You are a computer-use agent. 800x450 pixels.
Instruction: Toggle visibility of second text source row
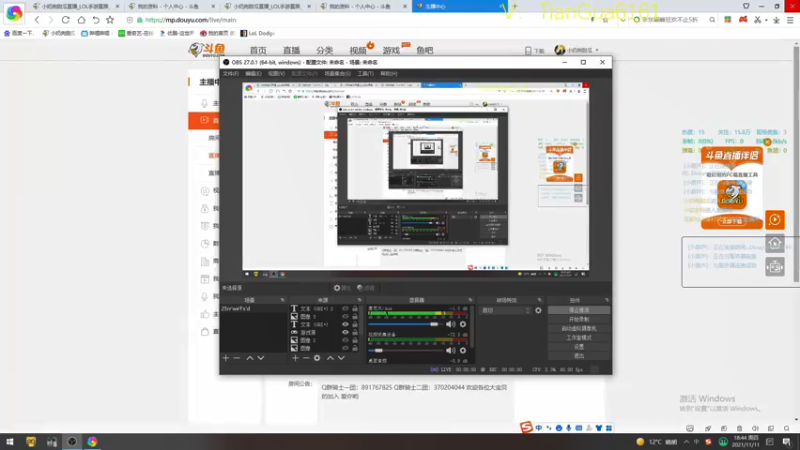(x=345, y=324)
